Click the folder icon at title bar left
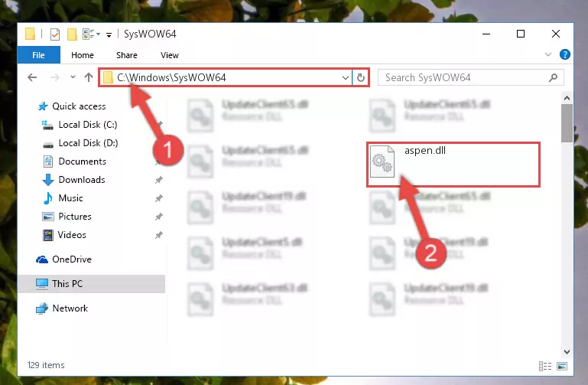The image size is (588, 385). (x=30, y=34)
